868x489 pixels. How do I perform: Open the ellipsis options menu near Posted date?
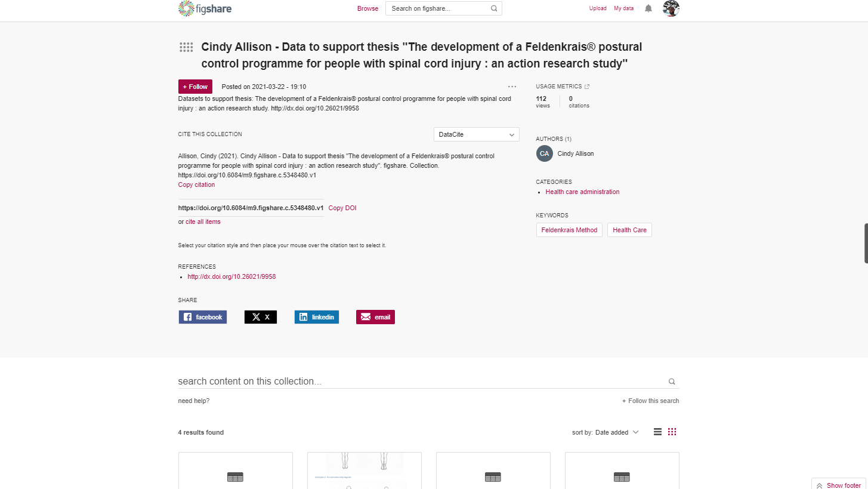point(512,87)
